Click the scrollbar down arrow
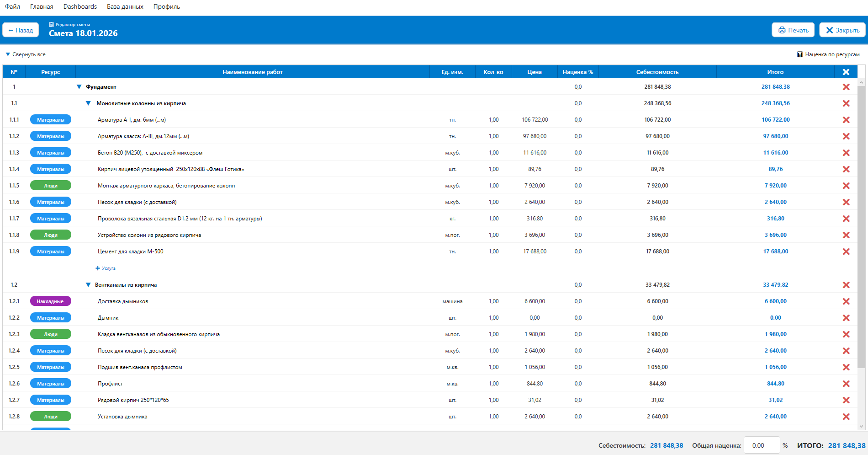The image size is (868, 455). point(861,426)
